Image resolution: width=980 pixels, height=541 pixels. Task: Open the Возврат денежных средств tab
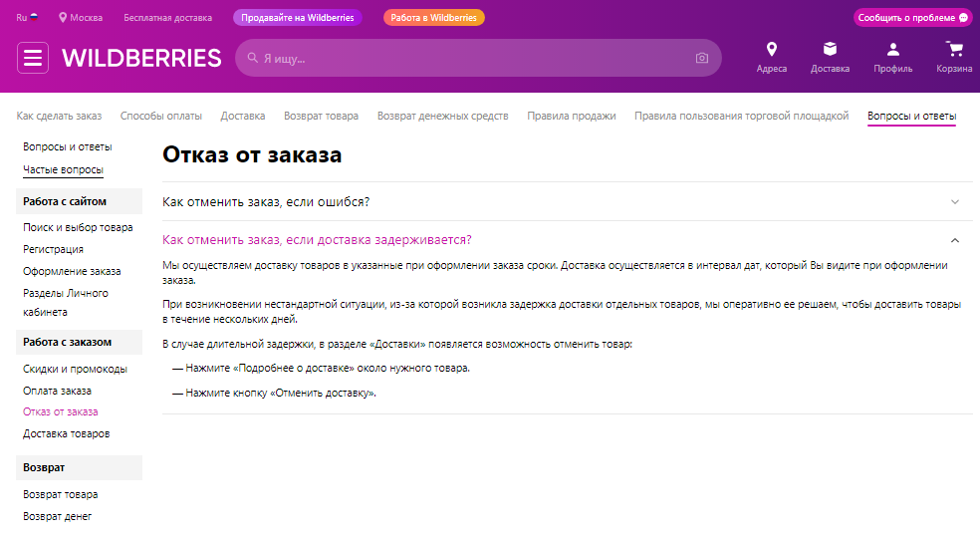coord(442,116)
